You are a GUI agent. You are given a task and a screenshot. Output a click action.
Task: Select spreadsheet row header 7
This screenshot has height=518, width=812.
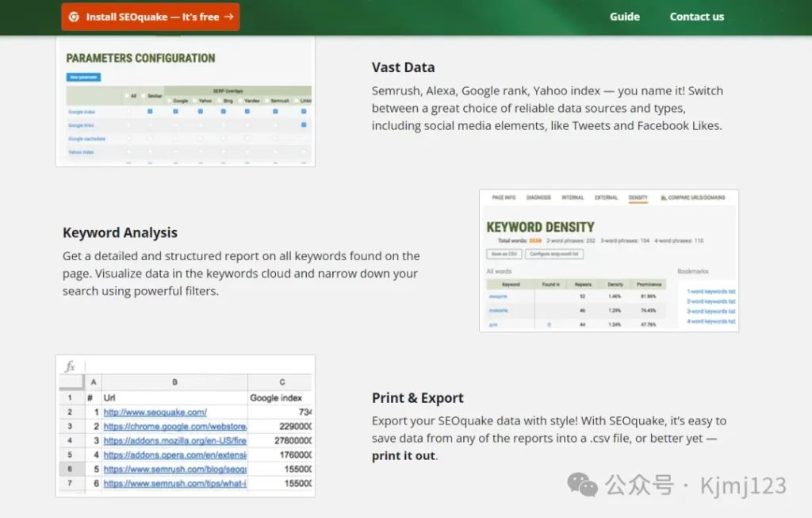click(70, 483)
